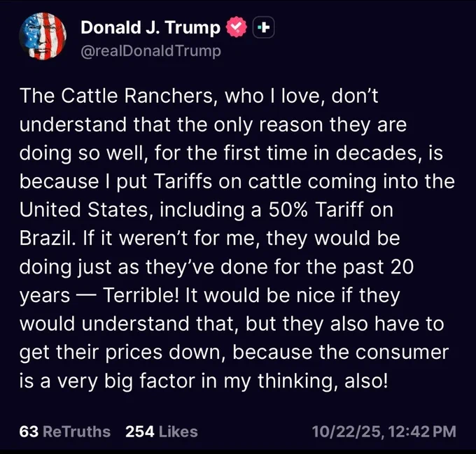Open the flag-painted profile avatar
The width and height of the screenshot is (476, 454).
point(43,36)
